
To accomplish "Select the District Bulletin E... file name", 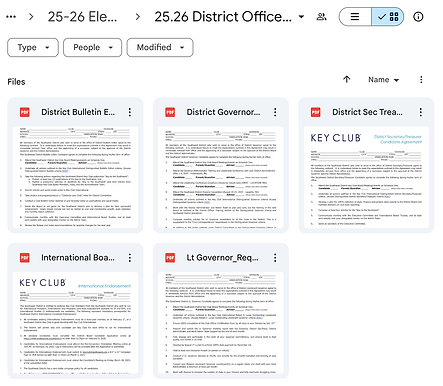I will (x=78, y=112).
